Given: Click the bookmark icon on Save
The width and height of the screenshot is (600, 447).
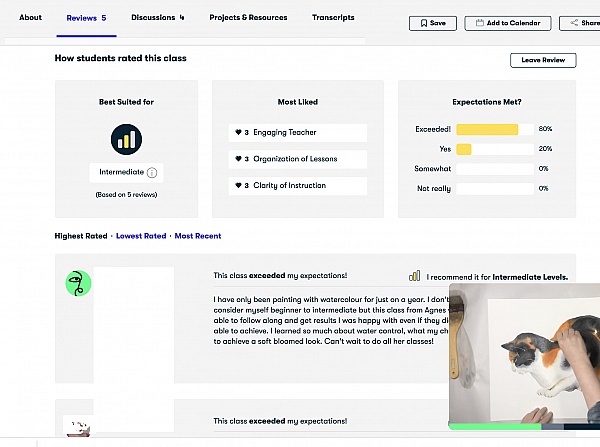Looking at the screenshot, I should [x=424, y=23].
